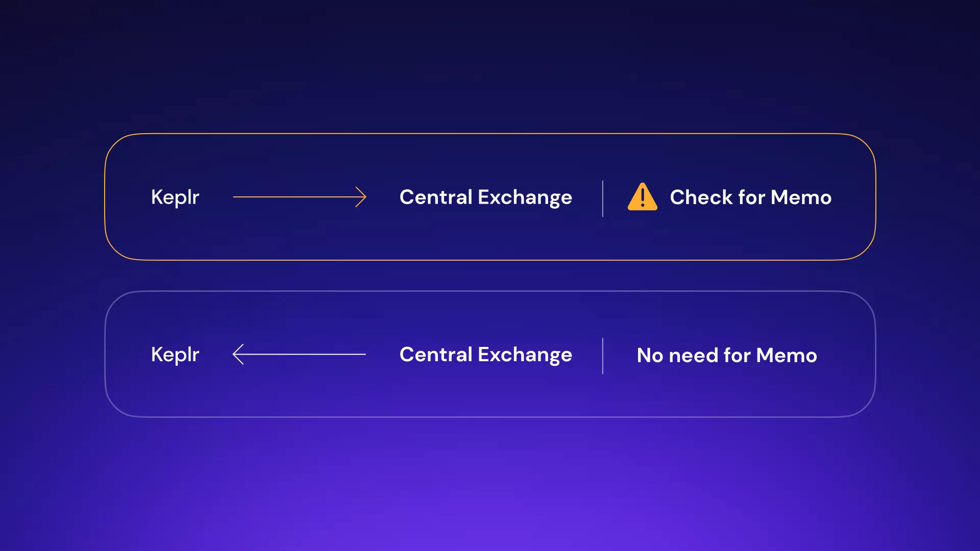Click the Check for Memo text
Image resolution: width=980 pixels, height=551 pixels.
tap(750, 197)
